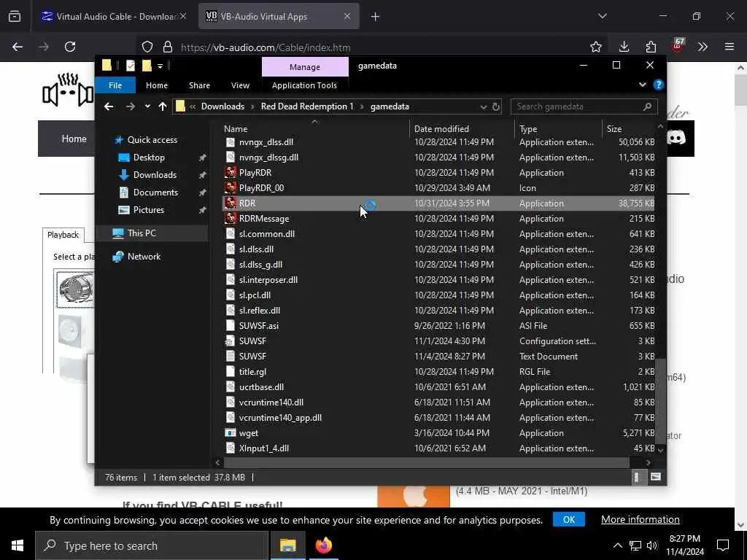Click the New folder quick access toolbar icon
Screen dimensions: 747x560
tap(147, 66)
